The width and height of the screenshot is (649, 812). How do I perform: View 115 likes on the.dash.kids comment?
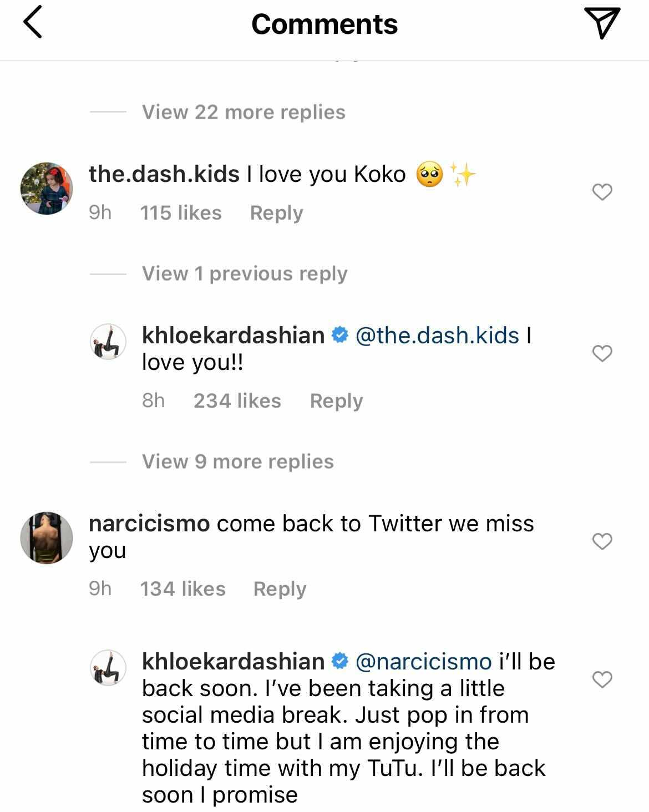[x=181, y=213]
